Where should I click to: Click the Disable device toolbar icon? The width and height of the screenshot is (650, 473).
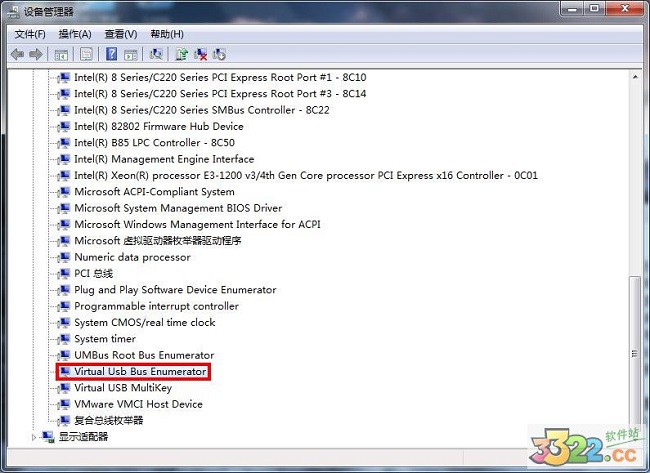point(219,54)
